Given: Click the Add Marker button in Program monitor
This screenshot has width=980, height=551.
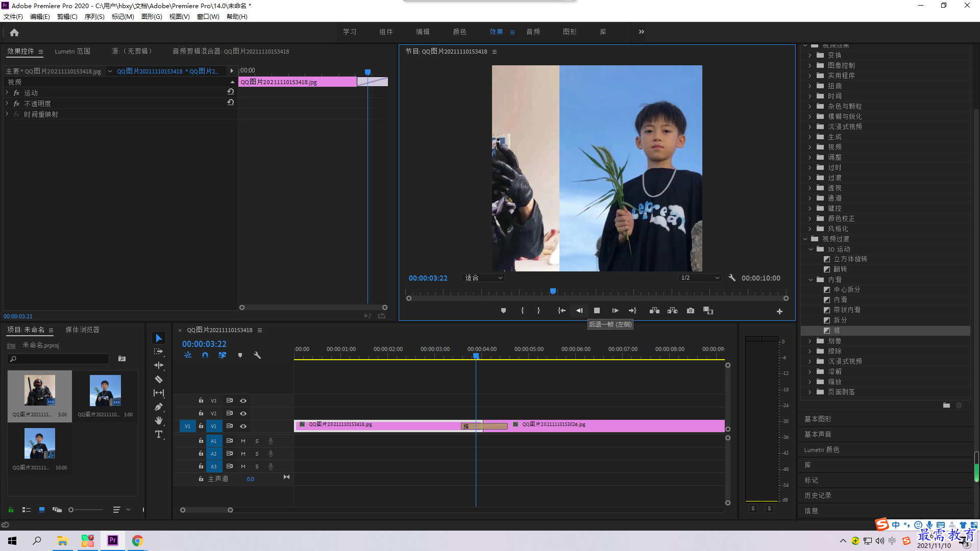Looking at the screenshot, I should tap(503, 311).
